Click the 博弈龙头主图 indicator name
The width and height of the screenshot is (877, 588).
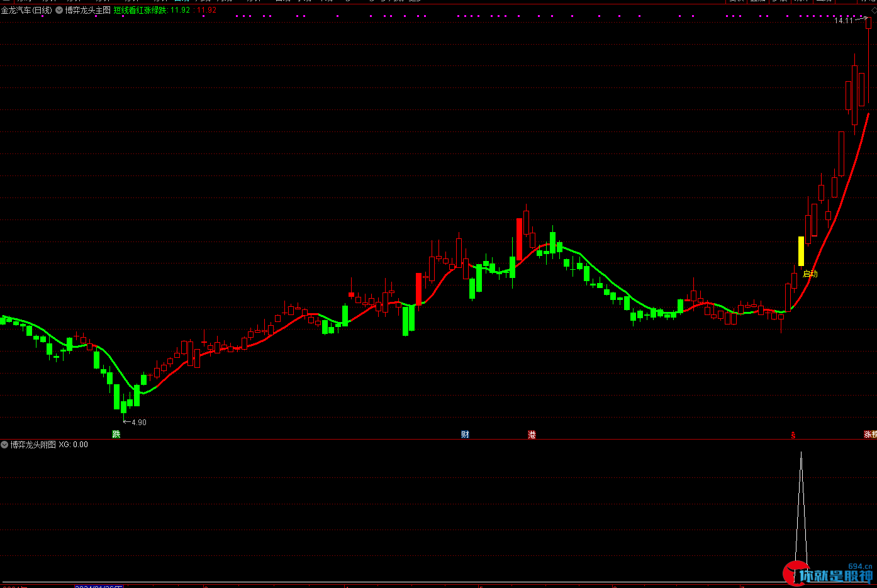pyautogui.click(x=87, y=10)
